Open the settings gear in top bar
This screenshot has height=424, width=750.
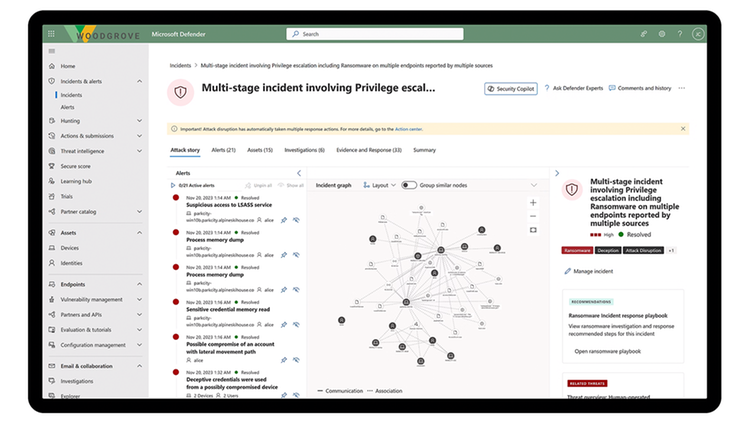tap(662, 34)
